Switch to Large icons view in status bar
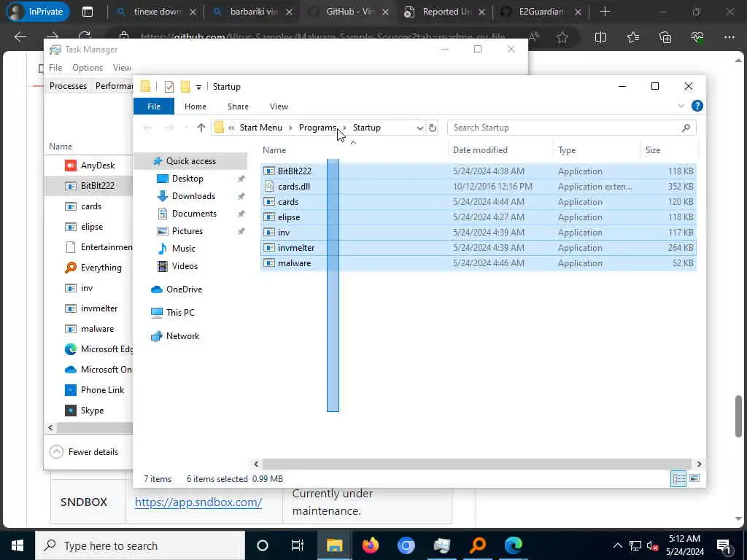The image size is (747, 560). [694, 478]
